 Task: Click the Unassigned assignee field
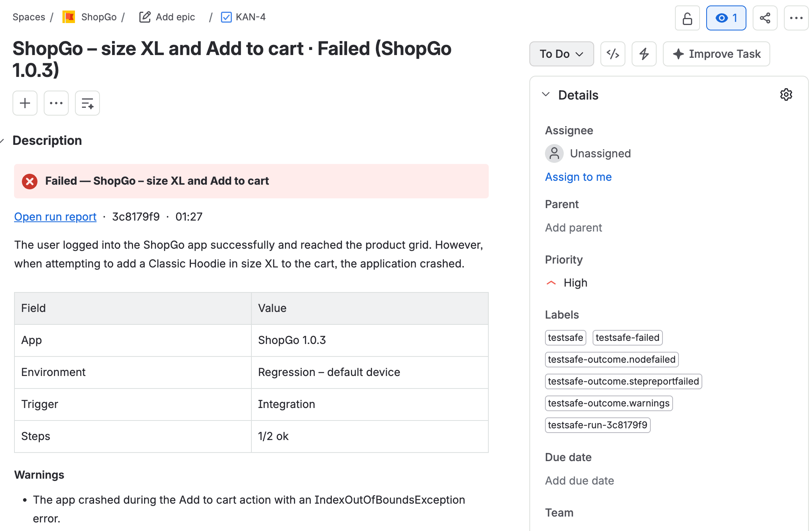[588, 153]
